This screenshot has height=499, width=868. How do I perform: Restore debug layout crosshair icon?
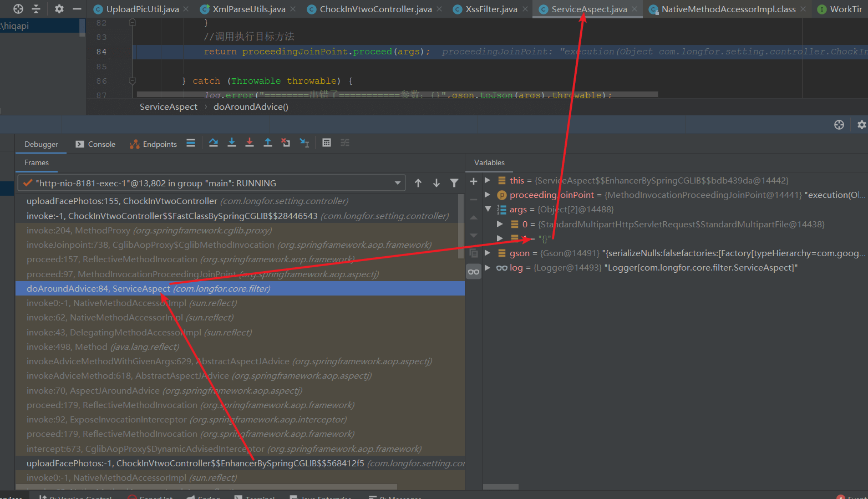[x=839, y=125]
